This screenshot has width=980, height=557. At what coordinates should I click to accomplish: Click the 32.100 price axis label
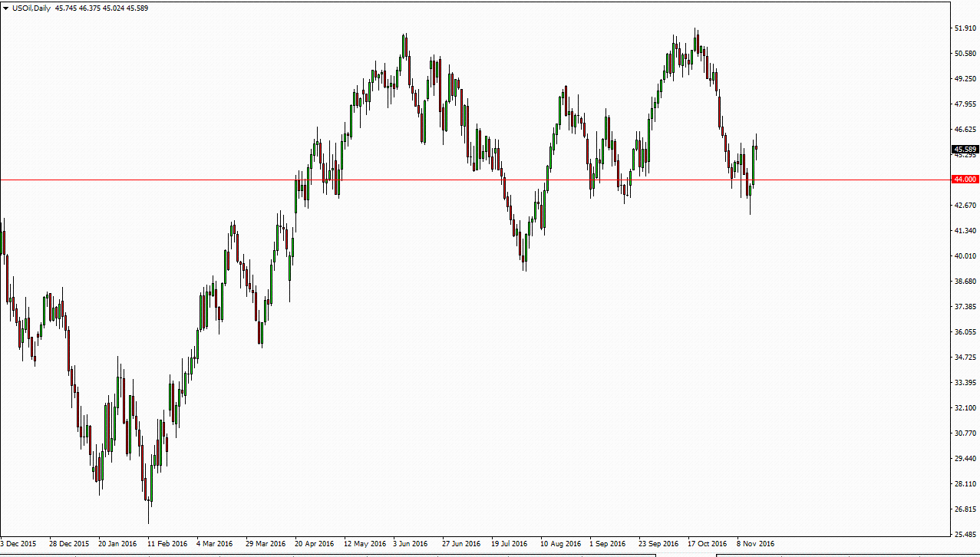coord(965,408)
